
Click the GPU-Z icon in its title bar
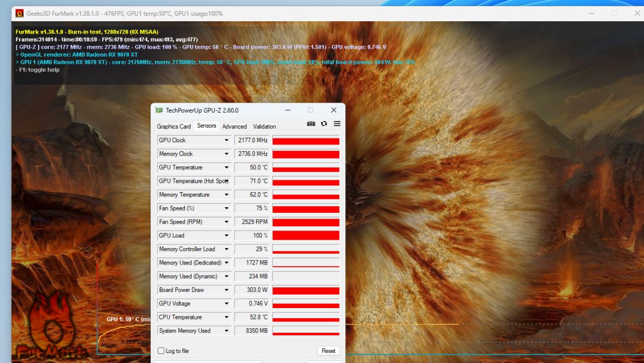pos(159,110)
